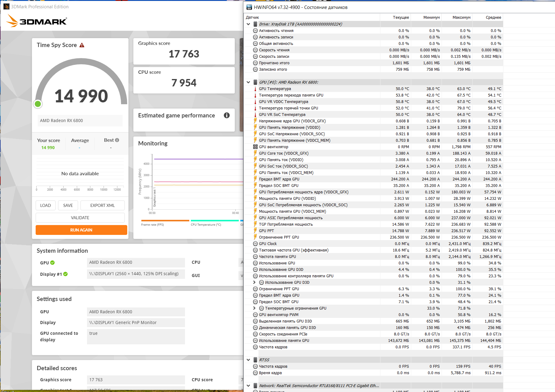
Task: Click the chip icon of GPU [#0] group
Action: [x=255, y=82]
